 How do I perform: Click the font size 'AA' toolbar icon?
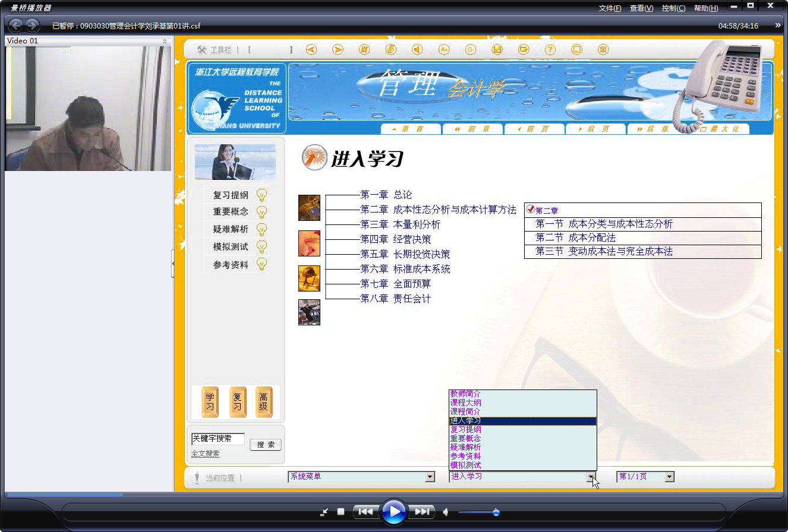tap(444, 50)
